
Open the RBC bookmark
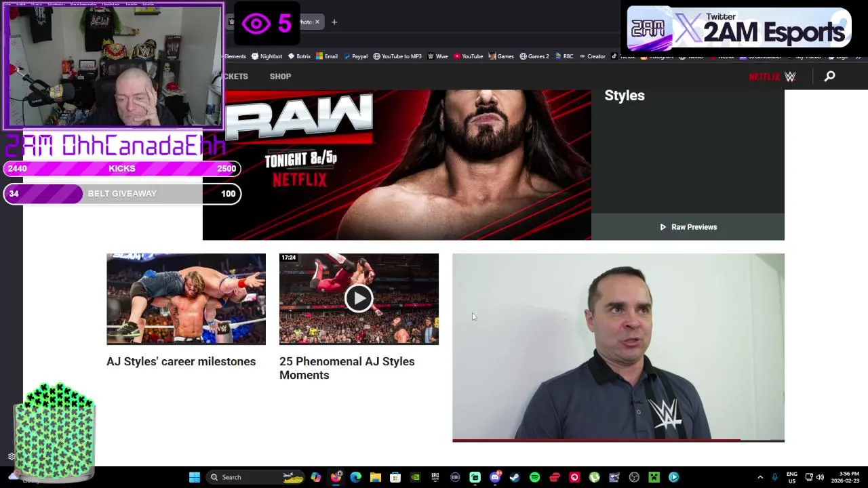coord(564,56)
